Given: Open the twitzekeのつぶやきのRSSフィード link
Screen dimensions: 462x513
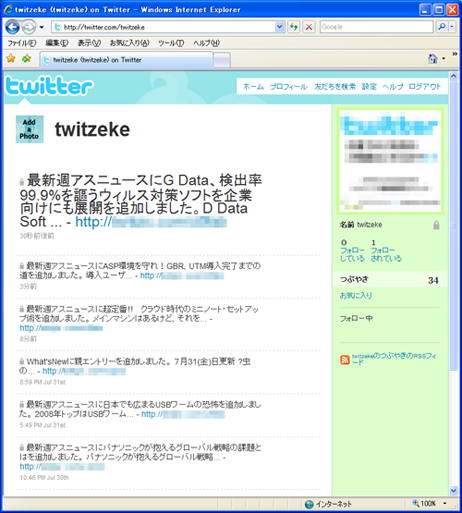Looking at the screenshot, I should pyautogui.click(x=394, y=359).
